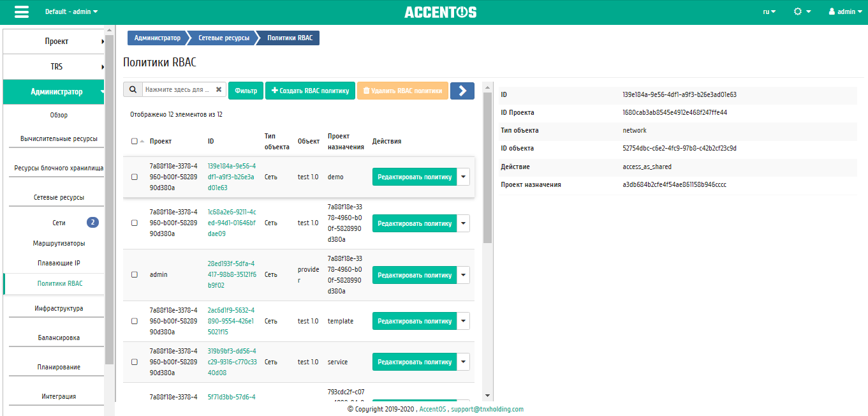Open action dropdown arrow for demo row

pos(464,177)
